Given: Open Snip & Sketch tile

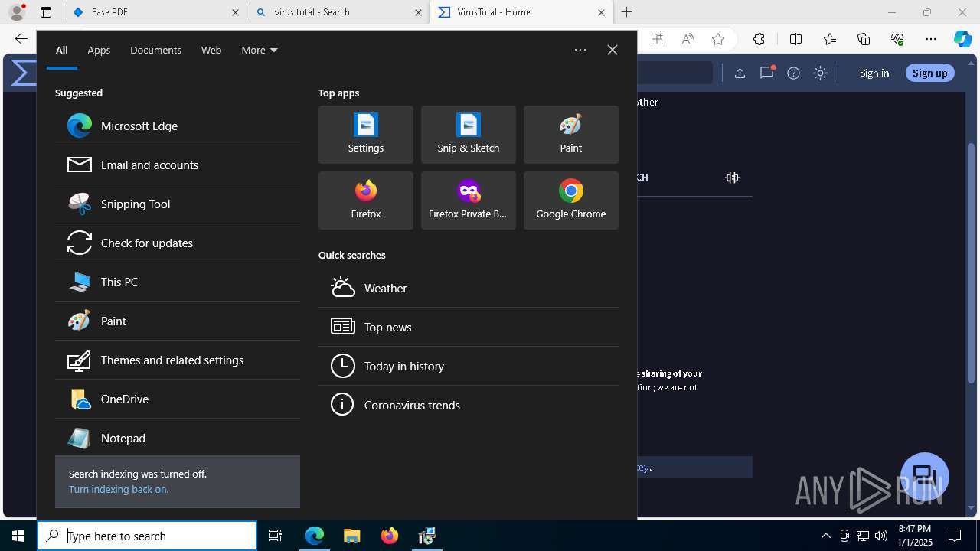Looking at the screenshot, I should [469, 135].
